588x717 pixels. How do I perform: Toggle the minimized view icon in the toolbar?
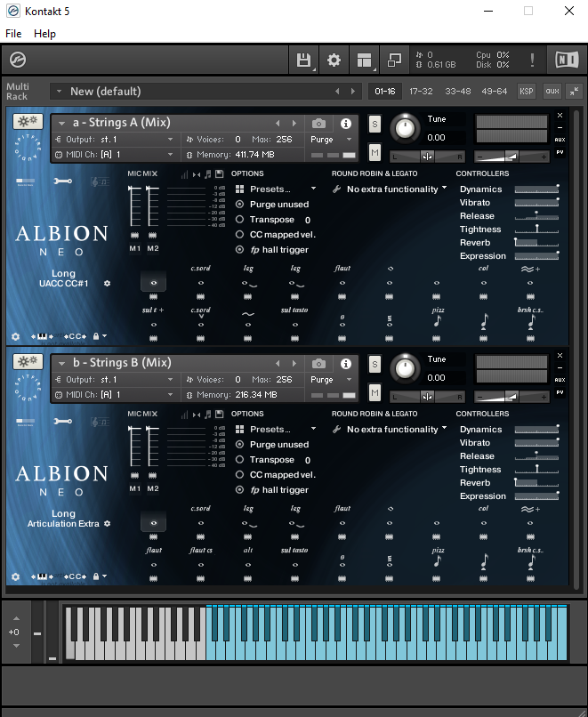point(394,60)
